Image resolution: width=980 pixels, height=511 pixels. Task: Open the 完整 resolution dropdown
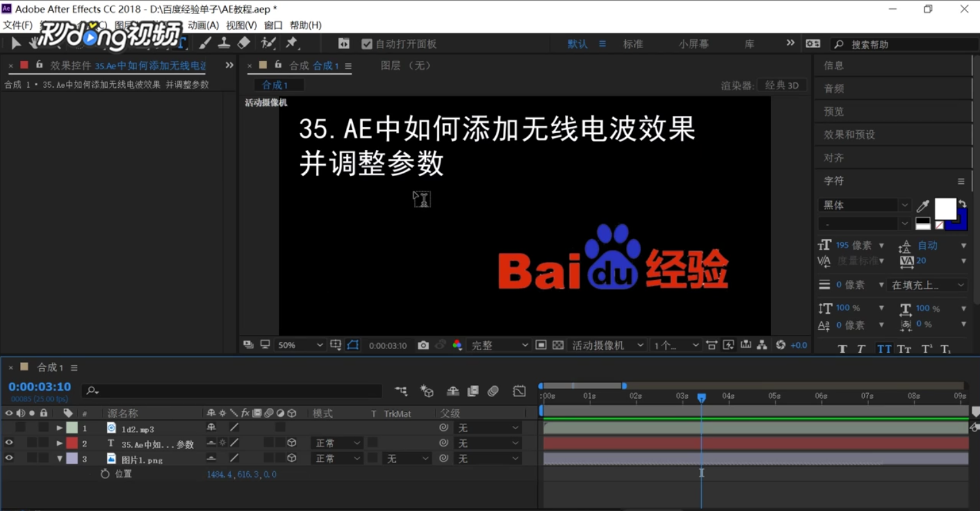pos(498,345)
